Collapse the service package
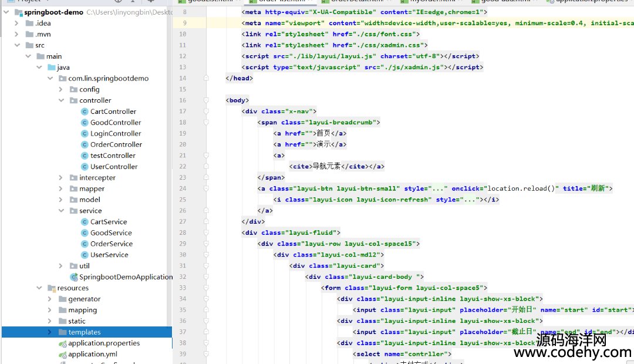 [x=61, y=211]
